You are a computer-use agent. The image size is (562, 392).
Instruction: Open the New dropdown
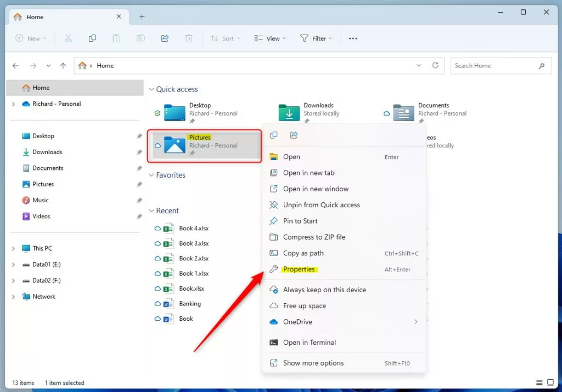click(31, 38)
